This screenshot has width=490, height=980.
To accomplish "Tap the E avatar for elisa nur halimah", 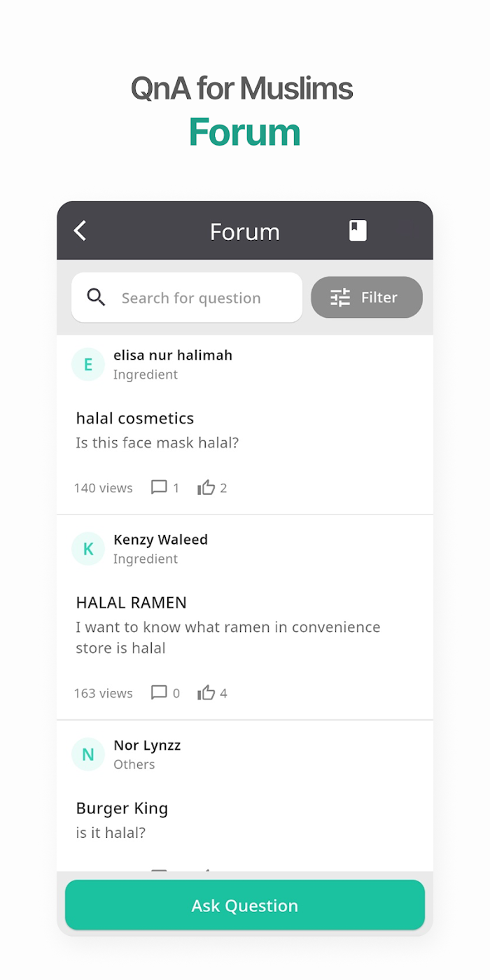I will click(88, 365).
